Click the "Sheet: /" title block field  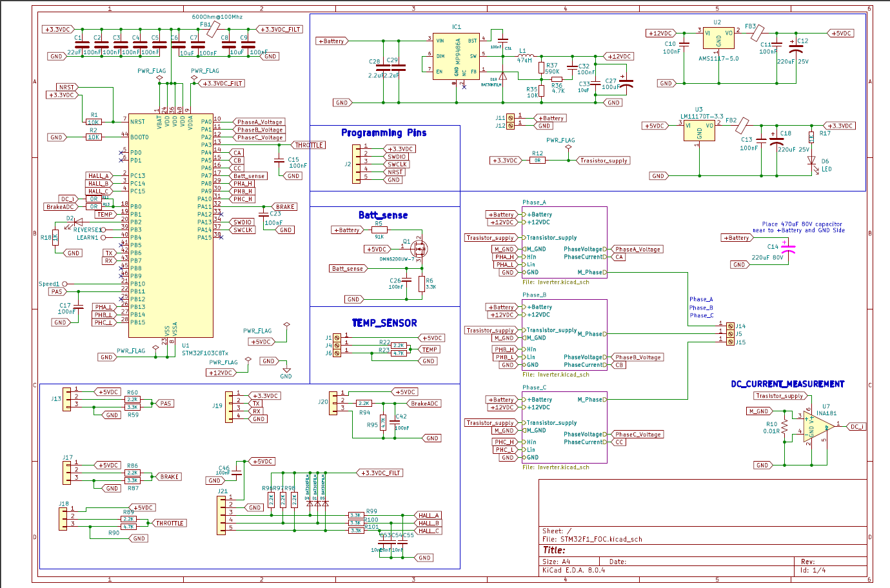click(557, 531)
